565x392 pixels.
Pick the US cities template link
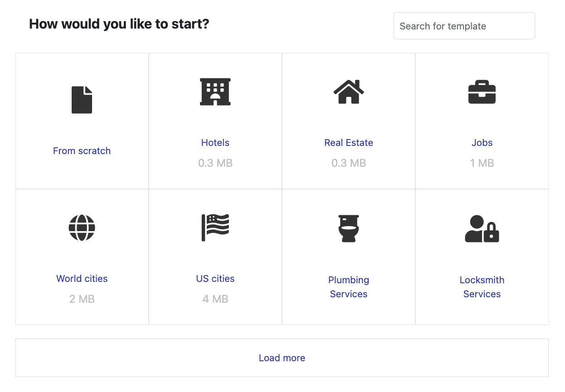coord(215,279)
